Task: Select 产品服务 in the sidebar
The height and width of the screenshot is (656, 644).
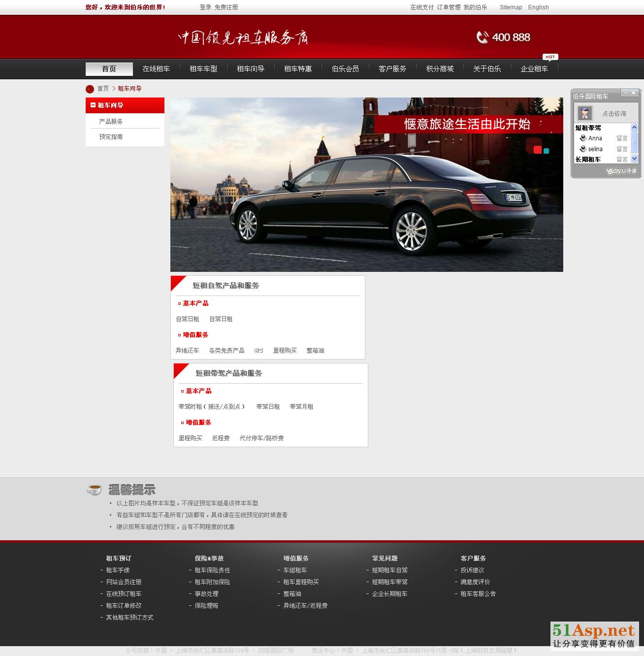Action: (x=111, y=121)
